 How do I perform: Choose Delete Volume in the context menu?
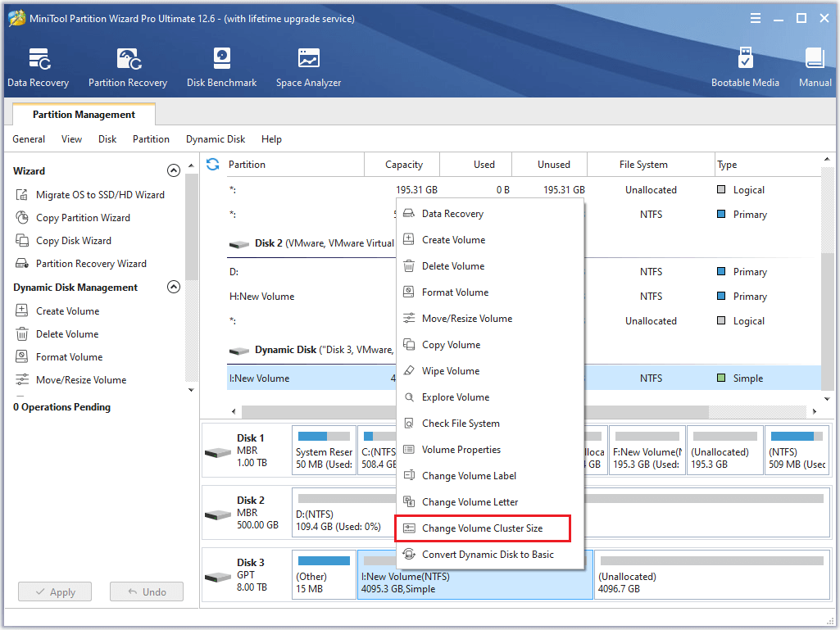click(x=489, y=266)
